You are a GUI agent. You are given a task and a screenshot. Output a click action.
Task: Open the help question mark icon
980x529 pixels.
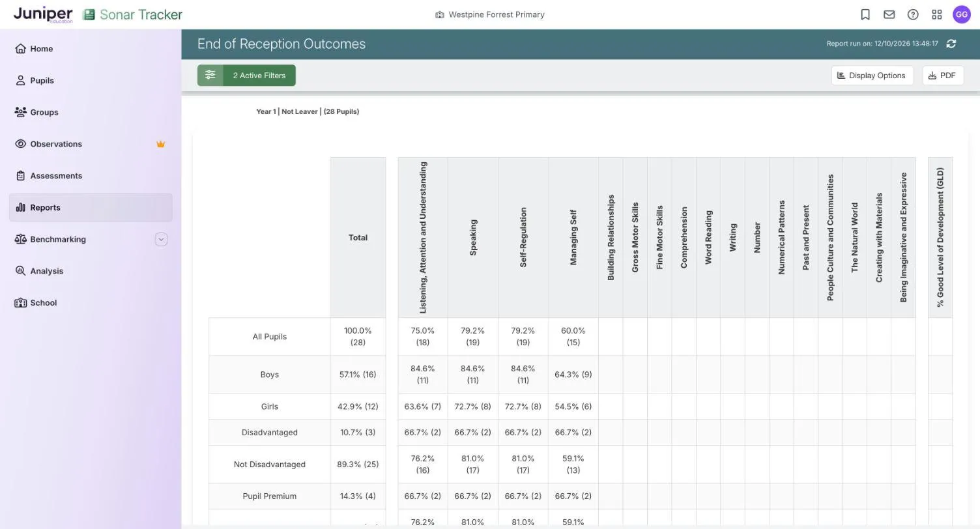(913, 14)
